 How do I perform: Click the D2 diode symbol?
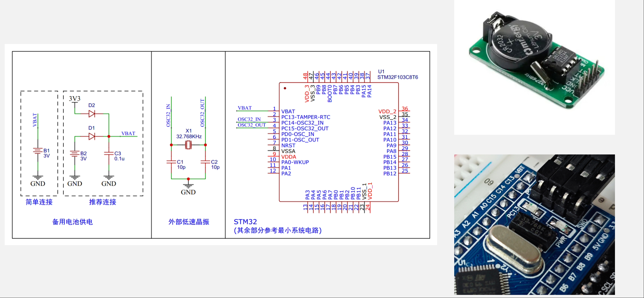(x=92, y=113)
